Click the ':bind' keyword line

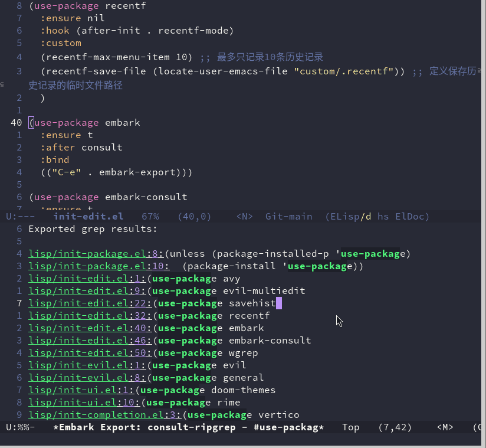pos(55,160)
